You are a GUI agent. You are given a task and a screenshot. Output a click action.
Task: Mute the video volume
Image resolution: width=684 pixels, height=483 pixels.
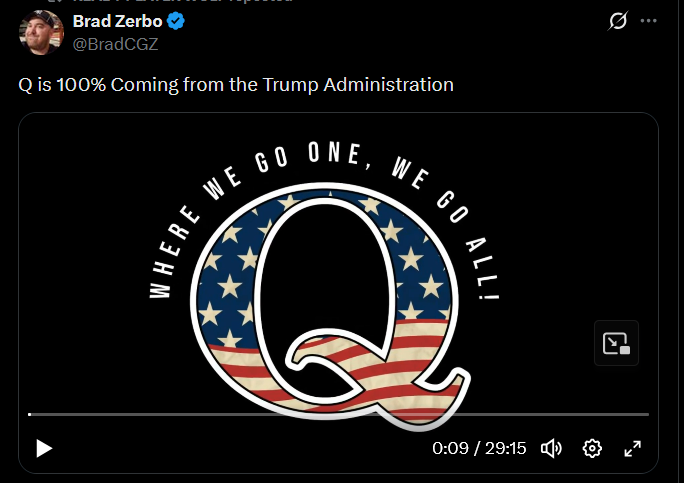coord(551,448)
